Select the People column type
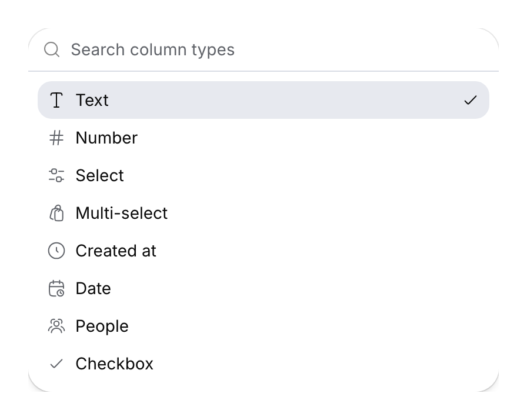 (263, 326)
